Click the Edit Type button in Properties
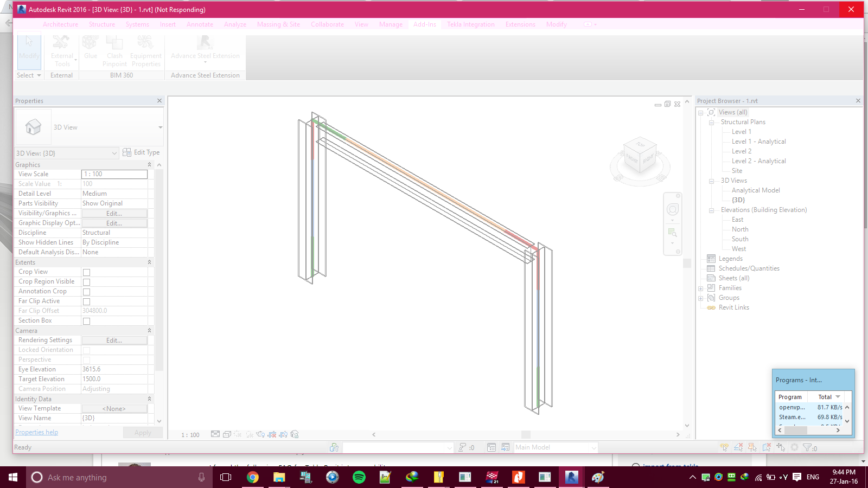The height and width of the screenshot is (488, 868). tap(142, 152)
